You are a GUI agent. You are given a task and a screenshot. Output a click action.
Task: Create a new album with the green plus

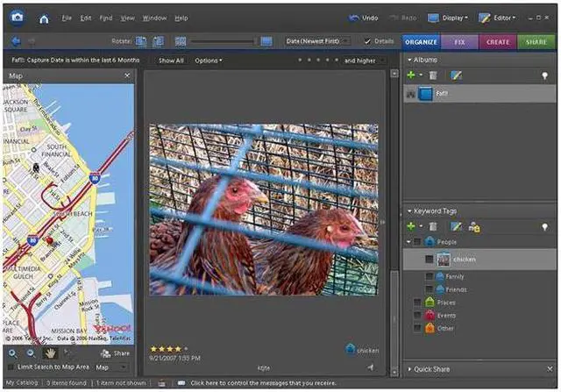[411, 75]
